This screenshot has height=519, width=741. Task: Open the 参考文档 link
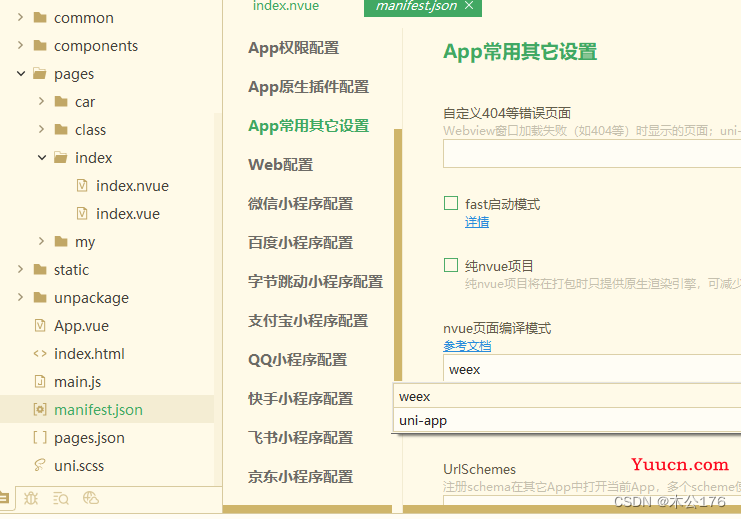(x=467, y=346)
